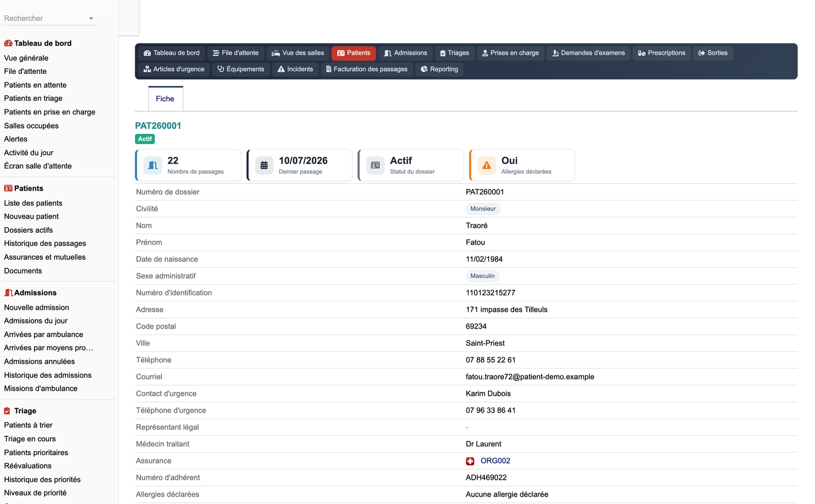Click the Équipements stethoscope icon
This screenshot has height=504, width=815.
[221, 69]
